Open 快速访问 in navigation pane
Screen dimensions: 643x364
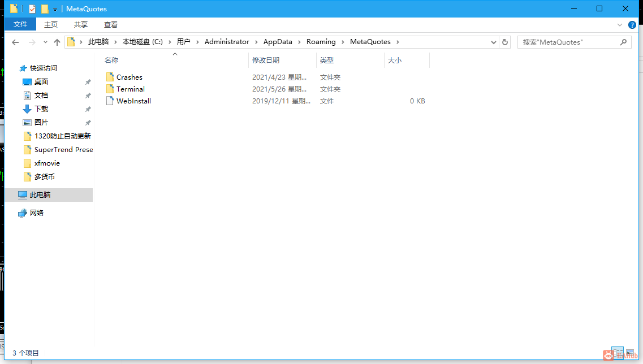click(43, 68)
